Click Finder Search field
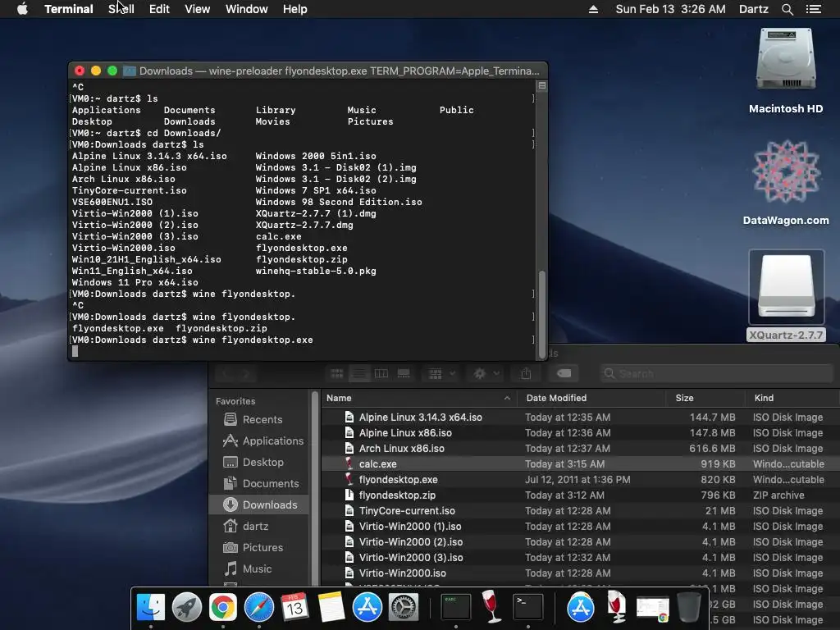Screen dimensions: 840x630 715,373
